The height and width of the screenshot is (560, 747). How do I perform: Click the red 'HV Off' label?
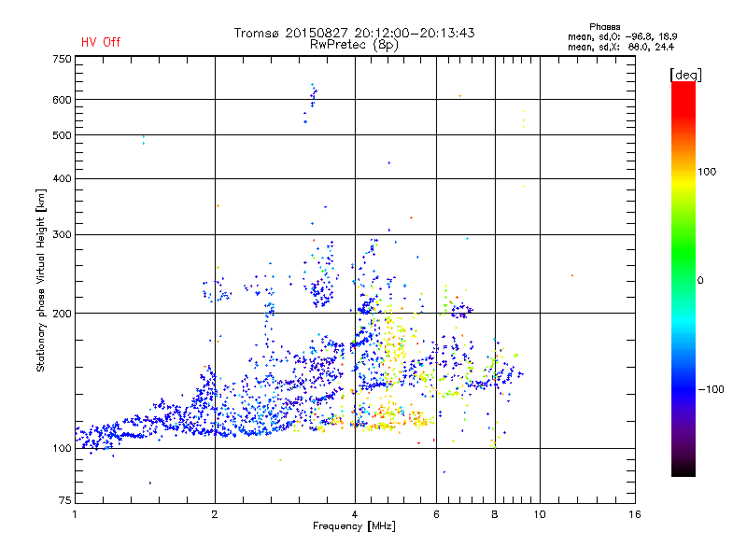pyautogui.click(x=101, y=42)
